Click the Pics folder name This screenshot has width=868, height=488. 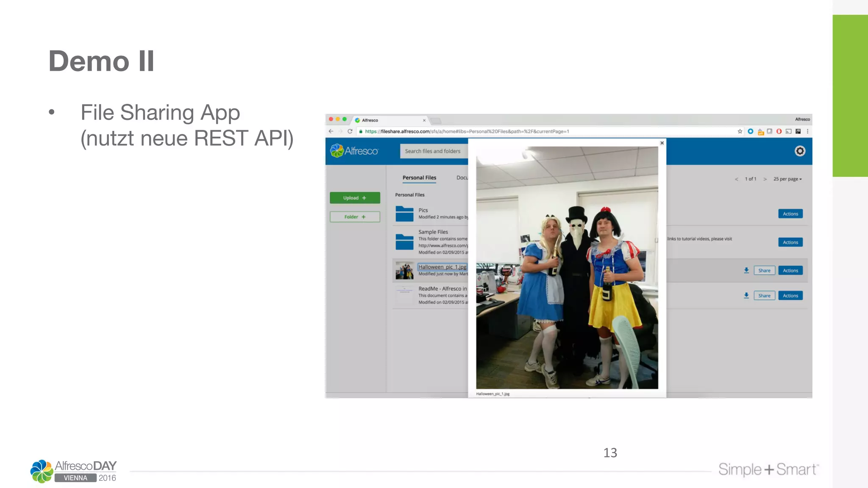click(423, 210)
